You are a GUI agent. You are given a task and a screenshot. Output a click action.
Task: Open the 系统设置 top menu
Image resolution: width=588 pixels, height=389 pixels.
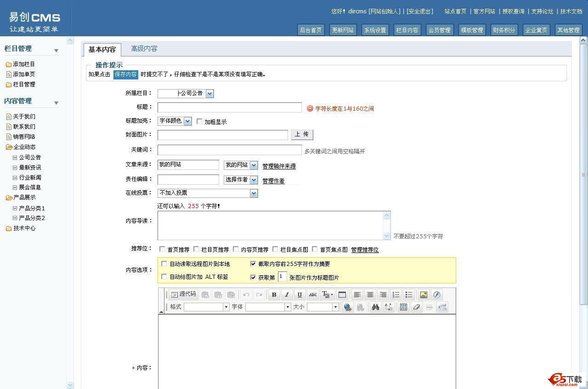coord(375,30)
